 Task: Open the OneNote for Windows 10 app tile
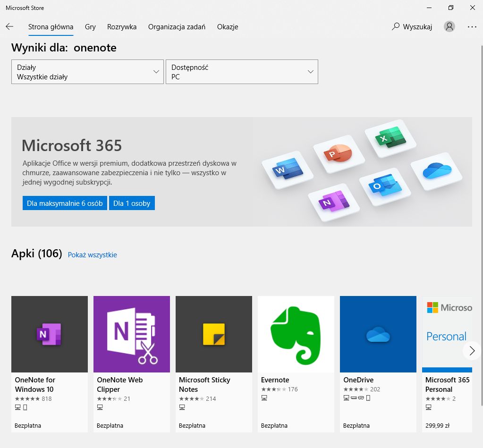(x=49, y=334)
